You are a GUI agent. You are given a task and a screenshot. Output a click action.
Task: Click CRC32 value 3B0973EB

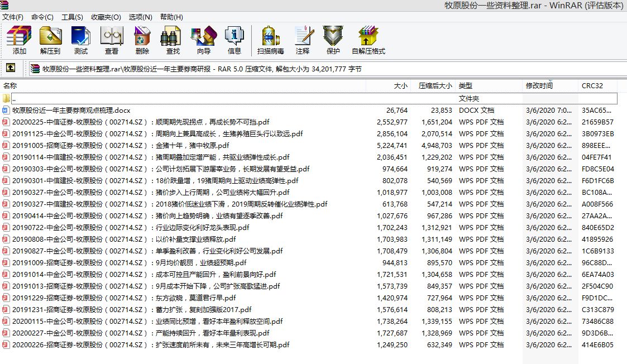click(598, 133)
